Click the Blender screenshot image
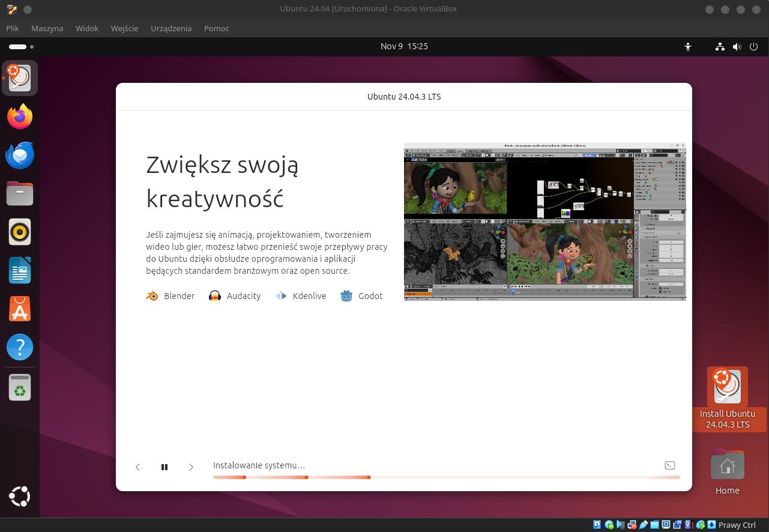Viewport: 769px width, 532px height. (545, 222)
